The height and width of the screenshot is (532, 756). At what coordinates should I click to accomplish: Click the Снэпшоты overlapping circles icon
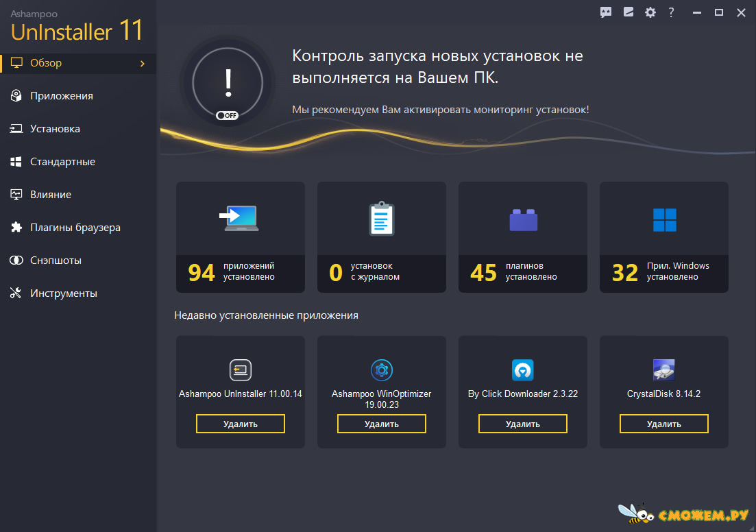(x=16, y=261)
